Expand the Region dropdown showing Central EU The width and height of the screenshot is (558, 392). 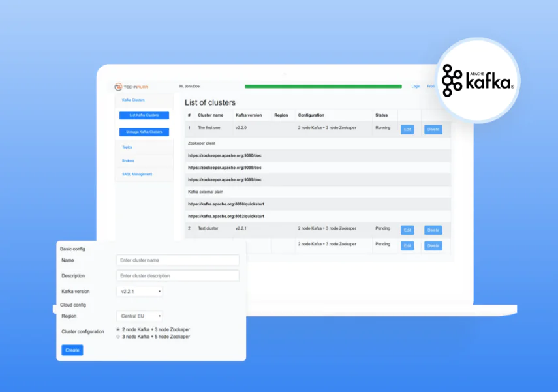140,316
